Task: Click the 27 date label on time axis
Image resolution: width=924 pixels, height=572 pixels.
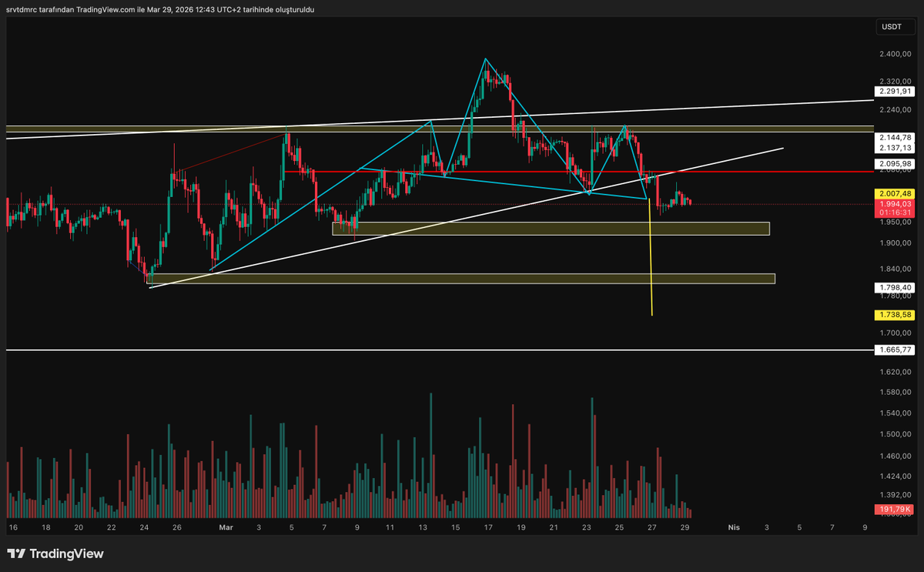Action: pos(651,528)
